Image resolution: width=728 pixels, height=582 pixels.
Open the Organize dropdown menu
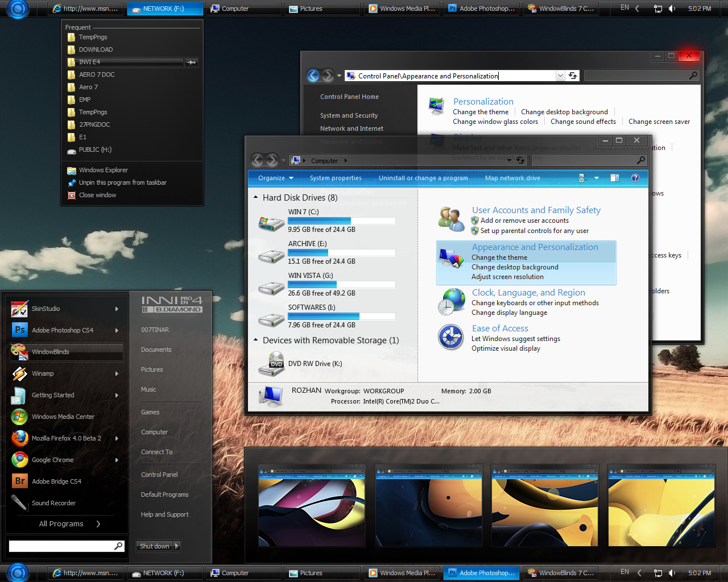click(x=276, y=178)
